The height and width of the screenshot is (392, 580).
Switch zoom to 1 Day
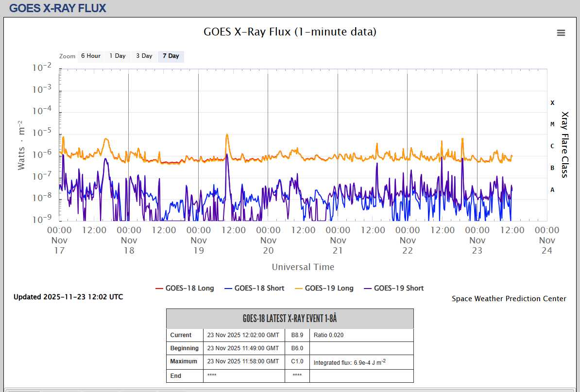coord(117,56)
